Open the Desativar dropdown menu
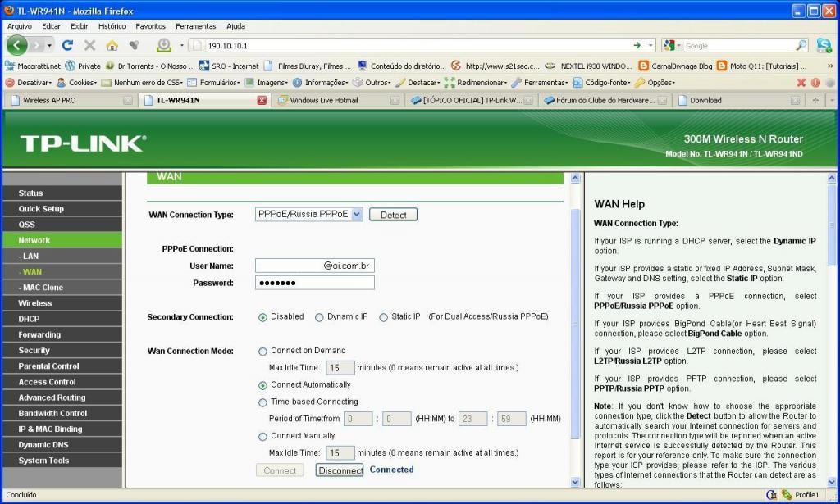 (29, 83)
